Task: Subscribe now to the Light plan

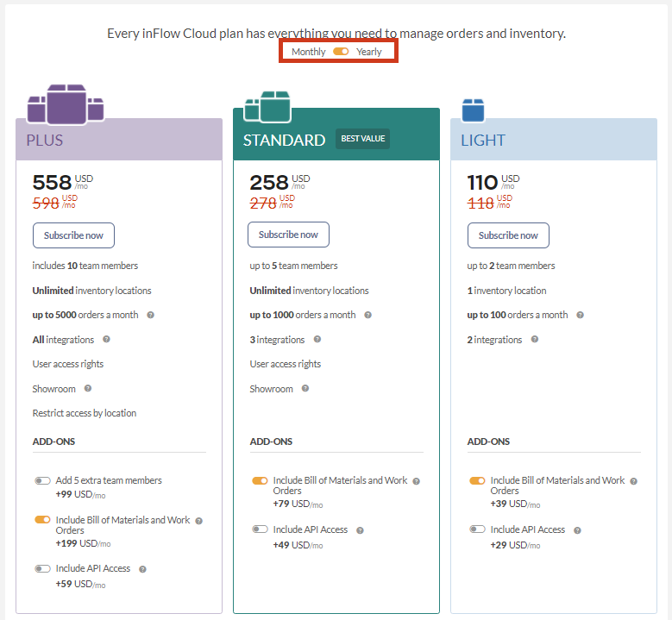Action: 508,235
